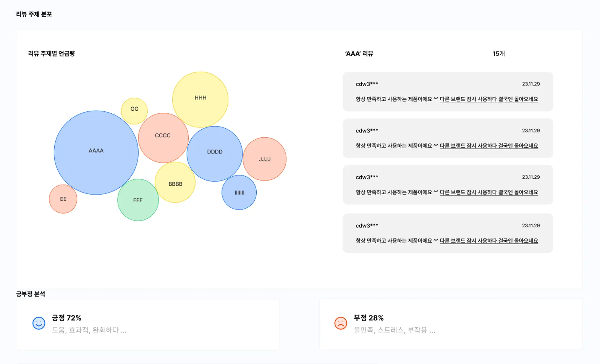Open underlined text in fourth review card
The image size is (600, 364).
tap(488, 241)
